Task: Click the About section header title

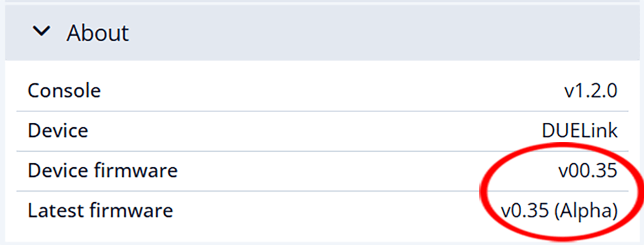Action: [x=98, y=32]
